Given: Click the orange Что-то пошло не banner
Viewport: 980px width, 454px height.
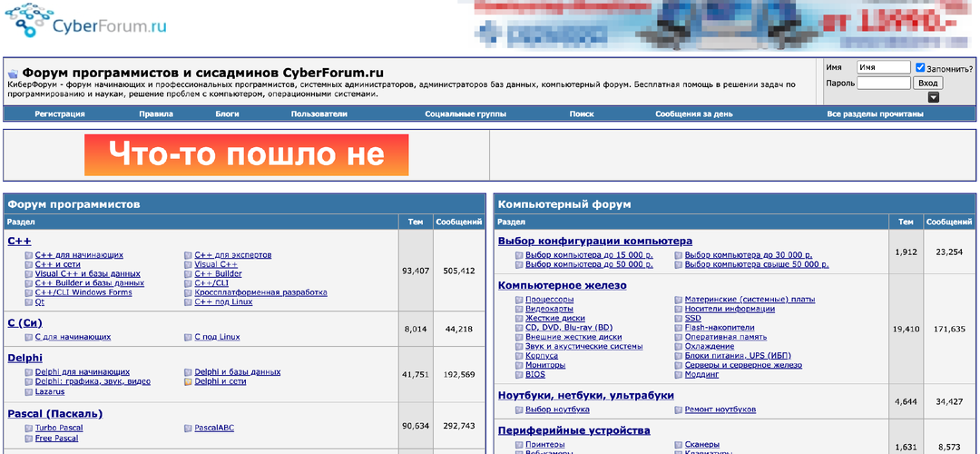Looking at the screenshot, I should click(246, 155).
